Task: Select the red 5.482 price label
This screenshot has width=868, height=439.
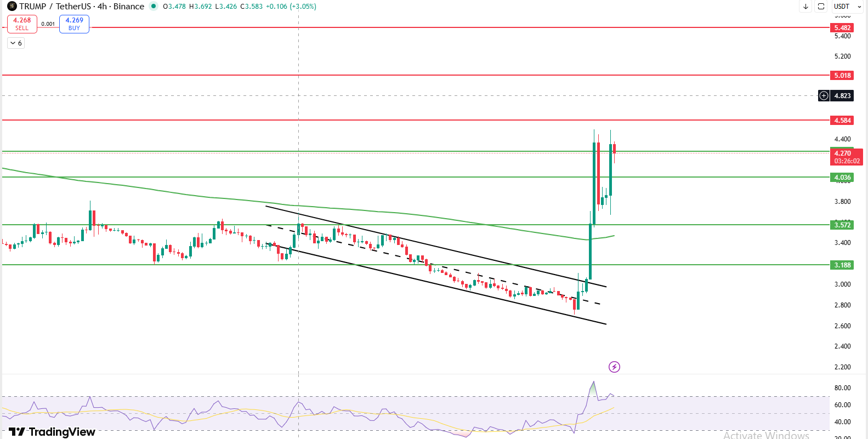Action: (842, 28)
